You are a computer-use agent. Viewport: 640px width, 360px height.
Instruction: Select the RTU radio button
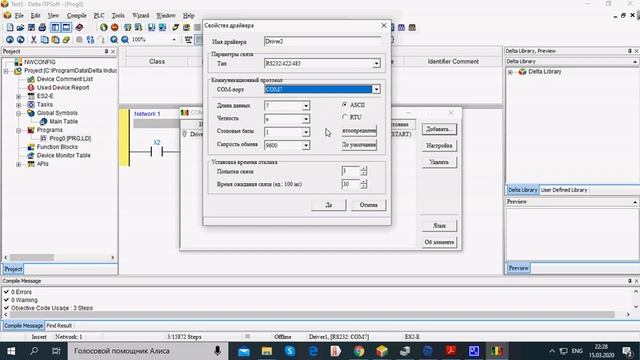345,117
